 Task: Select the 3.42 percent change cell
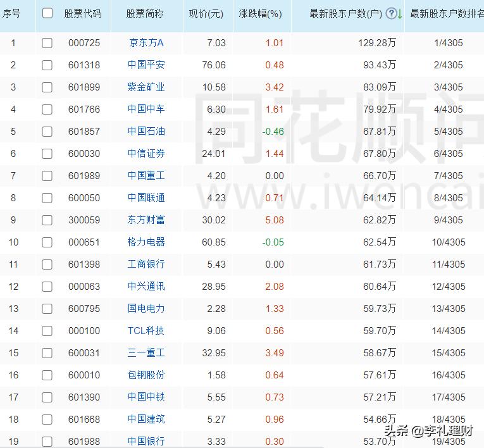click(275, 87)
